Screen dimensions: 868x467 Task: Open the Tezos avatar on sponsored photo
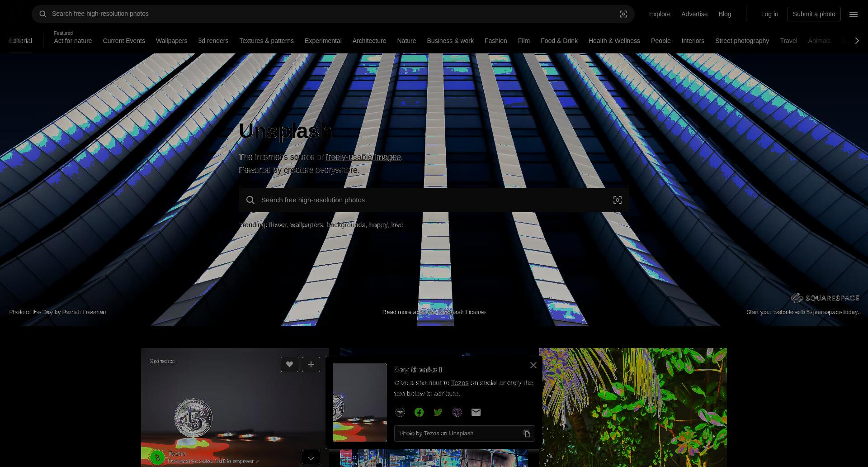(x=157, y=457)
